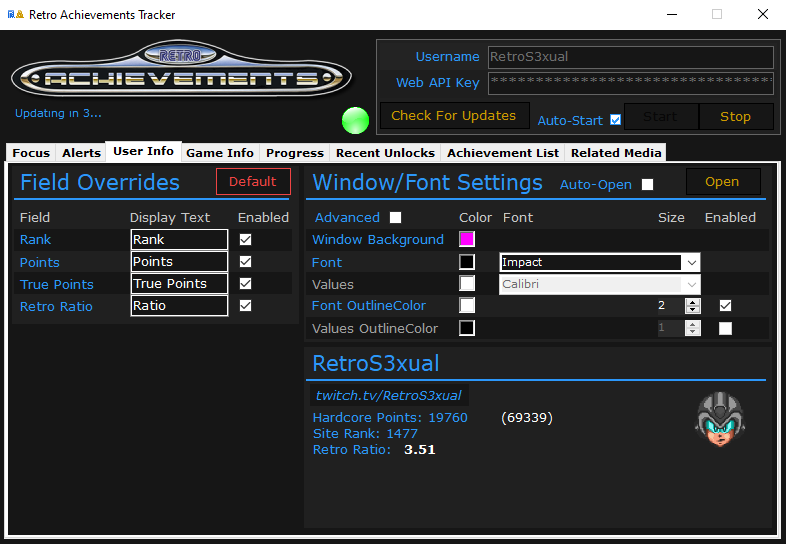Decrease Font OutlineColor size with down arrow
Screen dimensions: 786x544
(x=693, y=309)
